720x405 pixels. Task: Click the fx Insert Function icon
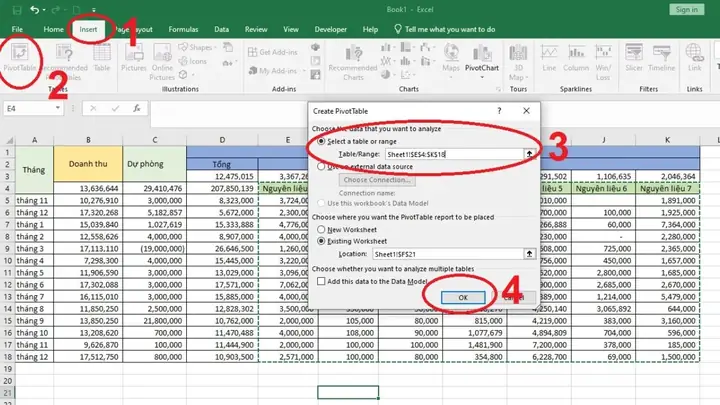point(137,108)
